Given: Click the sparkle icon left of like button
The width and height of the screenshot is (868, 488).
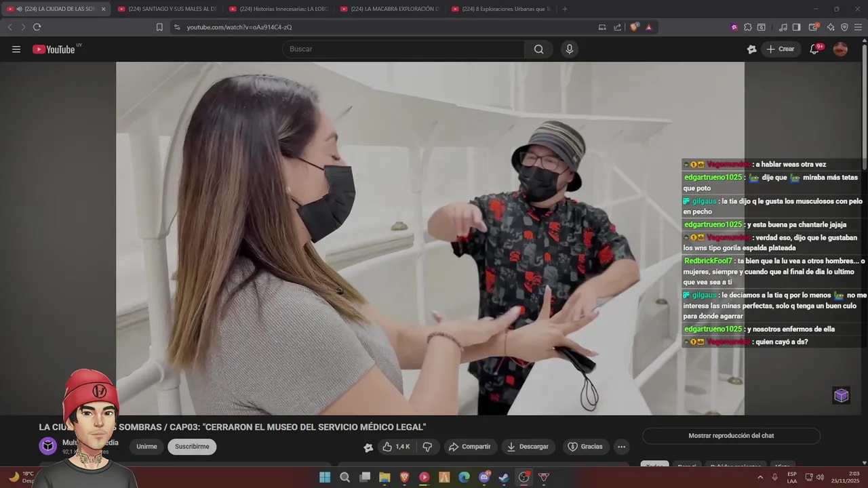Looking at the screenshot, I should (368, 447).
